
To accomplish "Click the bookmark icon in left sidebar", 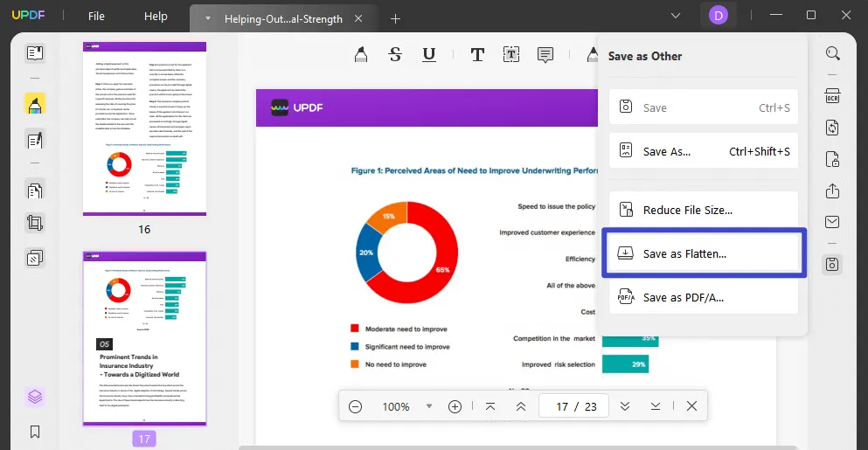I will (x=35, y=432).
